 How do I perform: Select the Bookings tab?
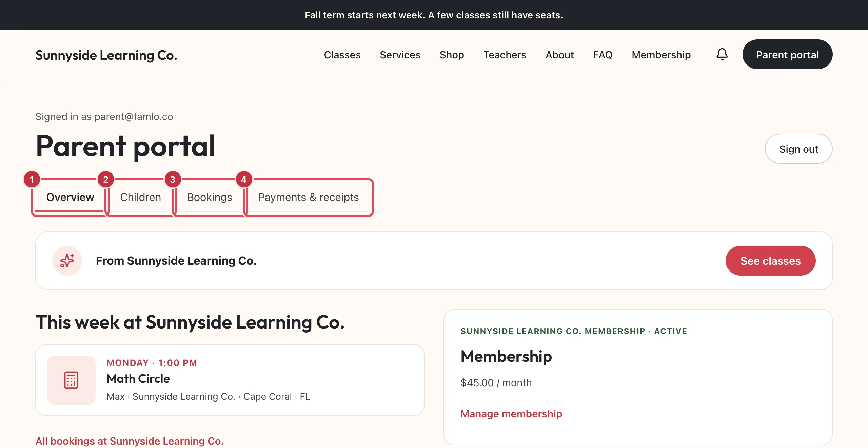tap(210, 197)
